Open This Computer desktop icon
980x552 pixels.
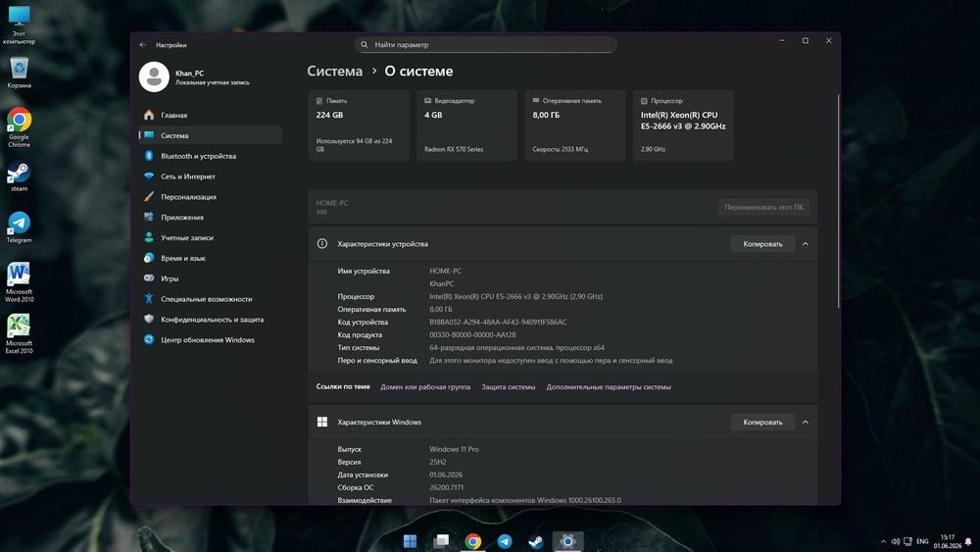19,25
